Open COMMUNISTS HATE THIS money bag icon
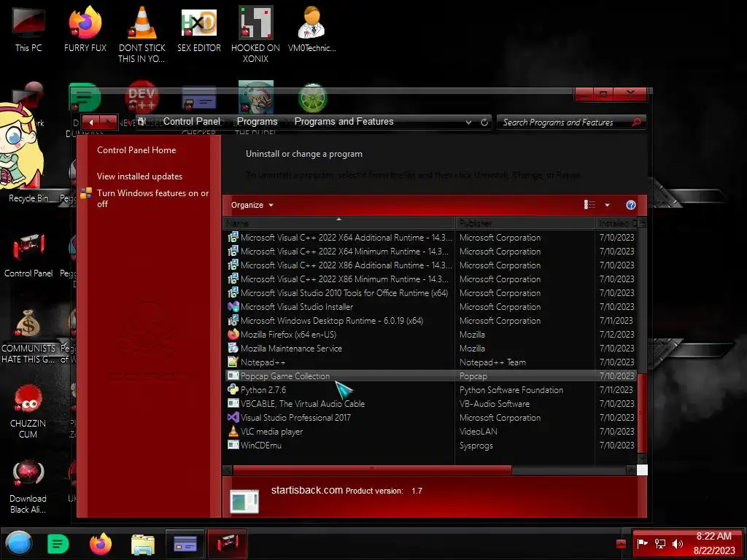 28,337
